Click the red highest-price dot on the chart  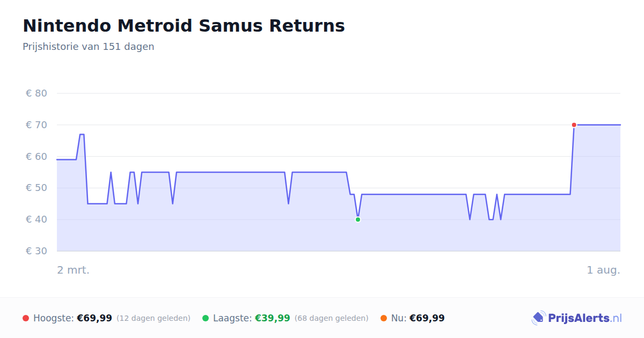[x=574, y=125]
